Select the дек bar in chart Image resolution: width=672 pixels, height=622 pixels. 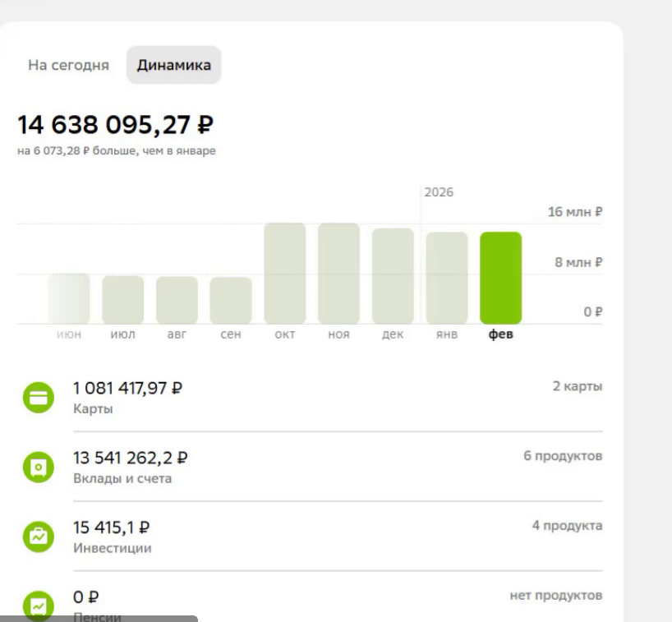tap(393, 276)
